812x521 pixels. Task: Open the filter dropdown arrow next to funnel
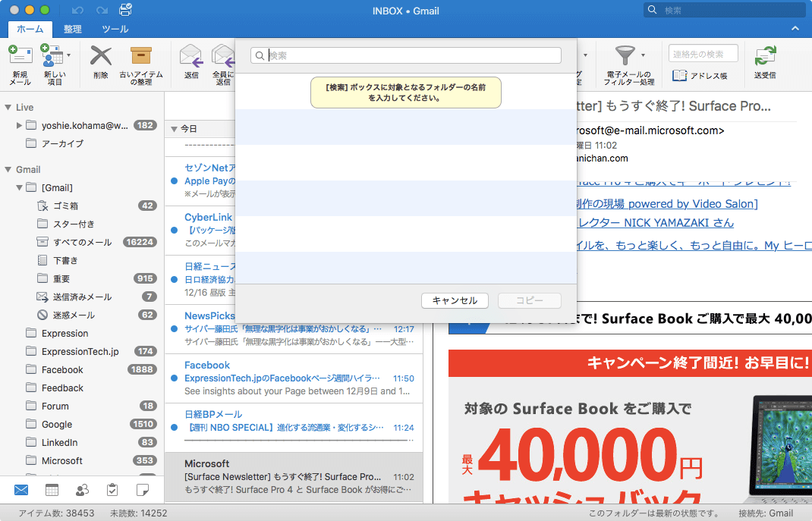644,55
